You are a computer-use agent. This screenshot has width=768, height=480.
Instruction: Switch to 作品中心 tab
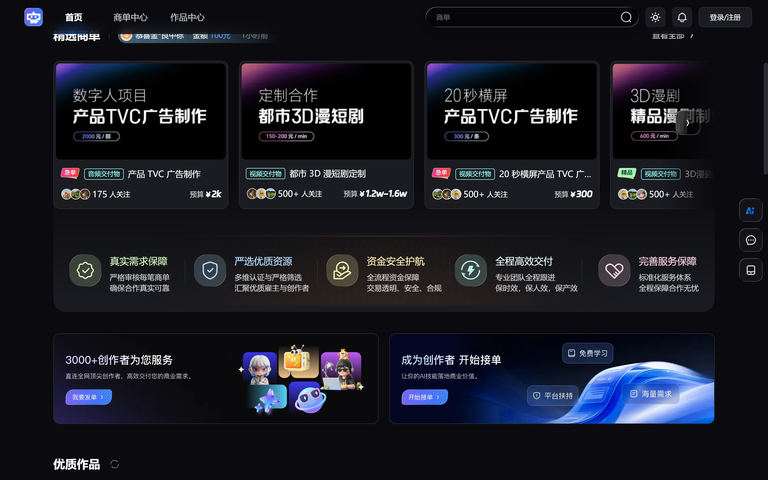coord(187,17)
